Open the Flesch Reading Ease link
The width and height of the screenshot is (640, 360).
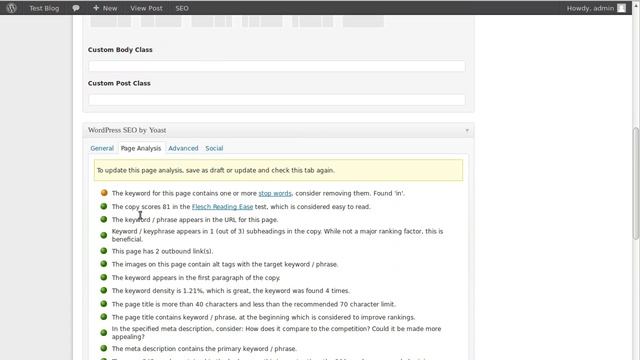pos(222,207)
